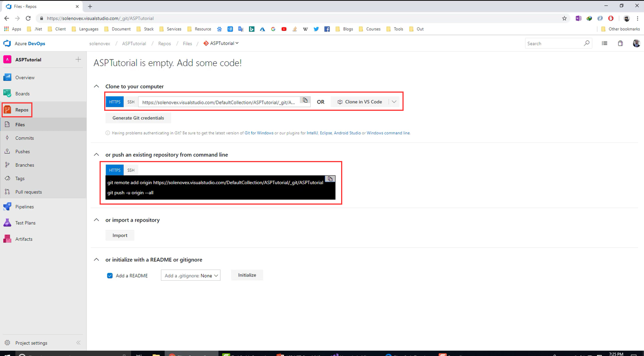This screenshot has height=356, width=644.
Task: Open the marketplace shopping bag icon
Action: click(620, 44)
